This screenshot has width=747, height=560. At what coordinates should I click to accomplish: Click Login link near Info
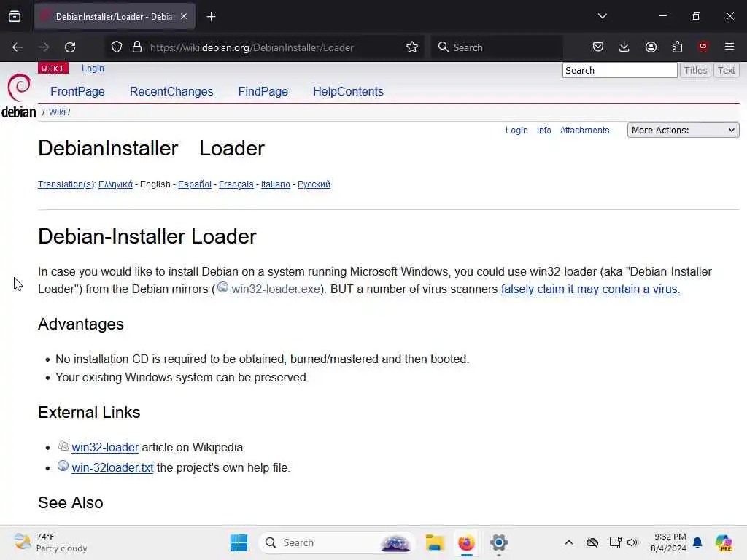click(516, 130)
